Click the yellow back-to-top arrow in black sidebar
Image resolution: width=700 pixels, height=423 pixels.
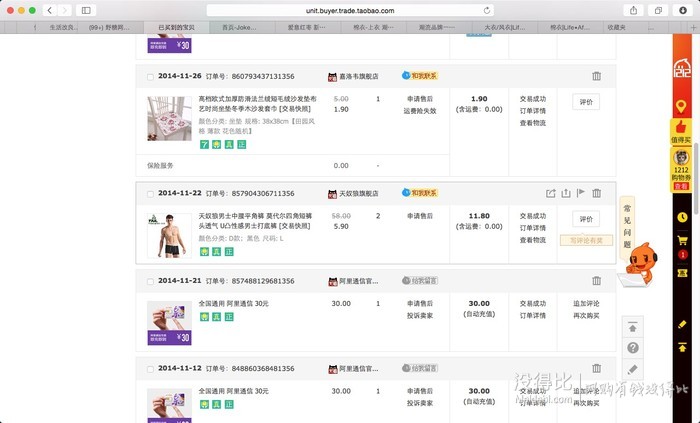[682, 347]
